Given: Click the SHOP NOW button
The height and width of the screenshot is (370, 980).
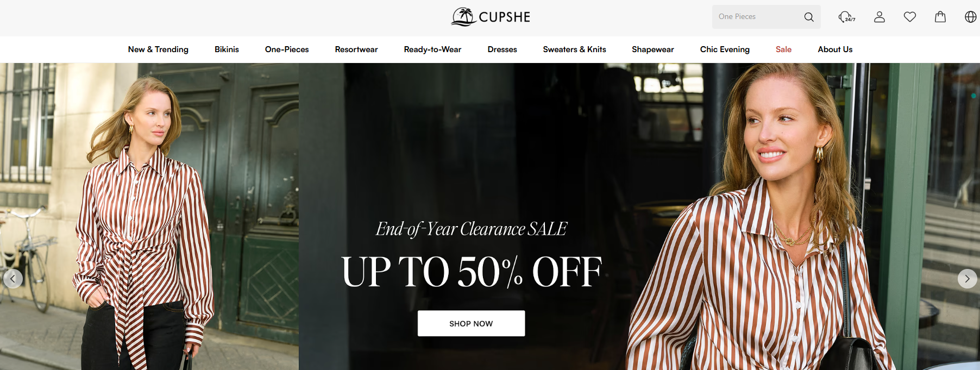Looking at the screenshot, I should point(471,323).
